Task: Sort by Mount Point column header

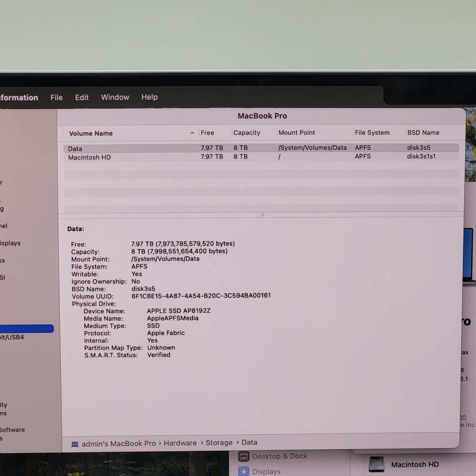Action: point(296,132)
